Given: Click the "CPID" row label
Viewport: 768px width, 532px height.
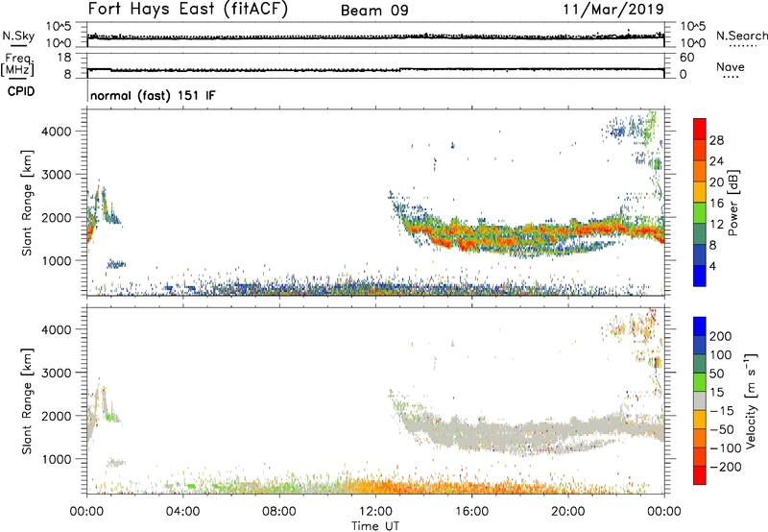Looking at the screenshot, I should [x=21, y=91].
